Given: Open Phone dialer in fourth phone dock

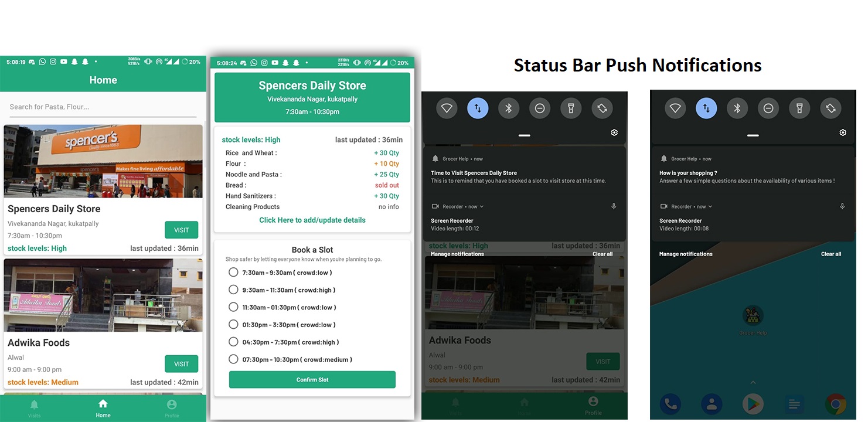Looking at the screenshot, I should pyautogui.click(x=670, y=404).
